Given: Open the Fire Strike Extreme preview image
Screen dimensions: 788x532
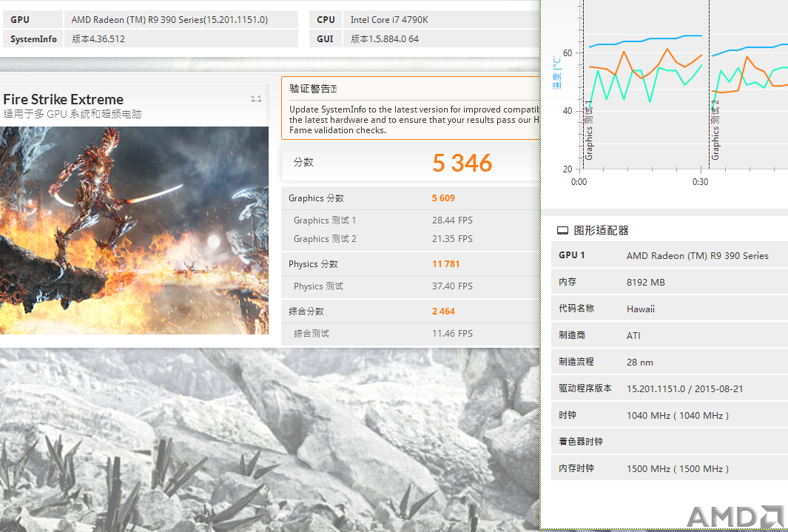Looking at the screenshot, I should click(134, 230).
